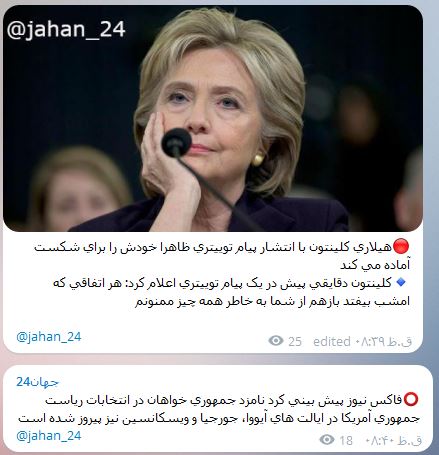Click the microphone in the photo
This screenshot has width=439, height=455.
pyautogui.click(x=177, y=141)
